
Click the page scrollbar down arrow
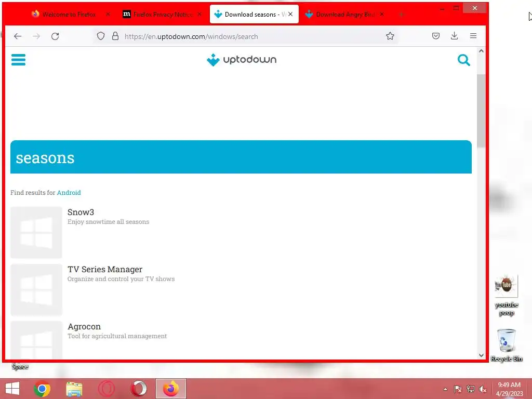pos(481,355)
